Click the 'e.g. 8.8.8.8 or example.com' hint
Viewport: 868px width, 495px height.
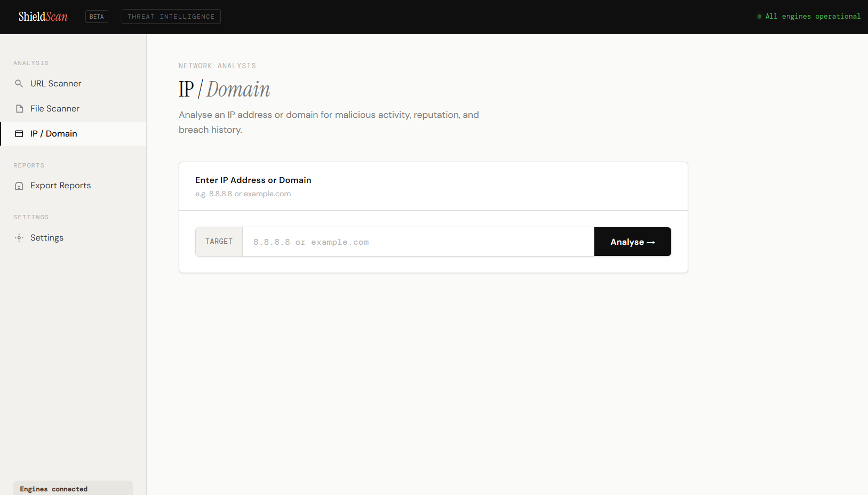[x=243, y=194]
